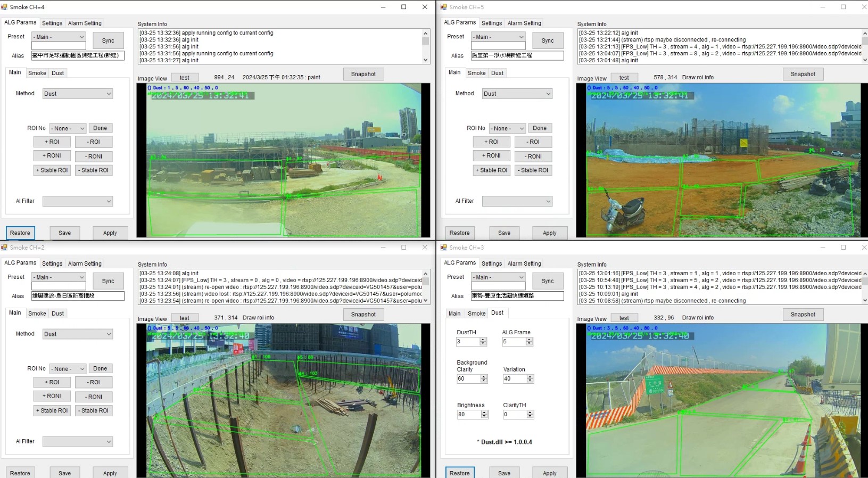Image resolution: width=868 pixels, height=478 pixels.
Task: Increase the DustTH value in CH=3
Action: 483,340
